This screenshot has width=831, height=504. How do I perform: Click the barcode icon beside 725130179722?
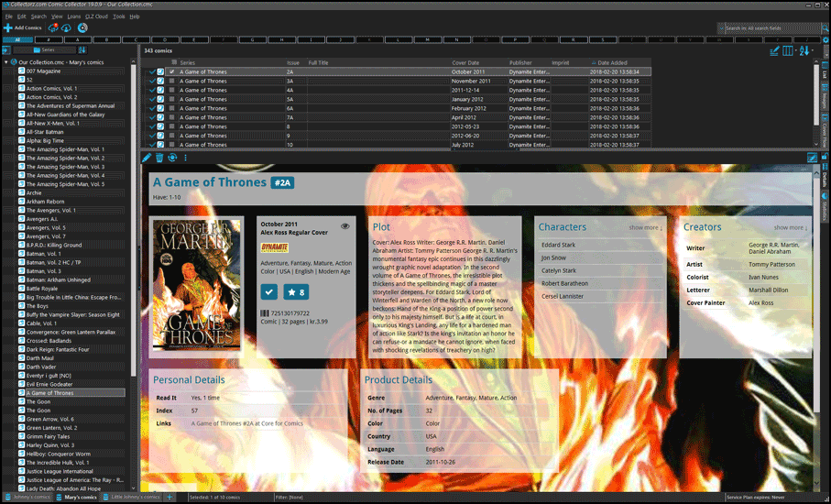click(265, 313)
